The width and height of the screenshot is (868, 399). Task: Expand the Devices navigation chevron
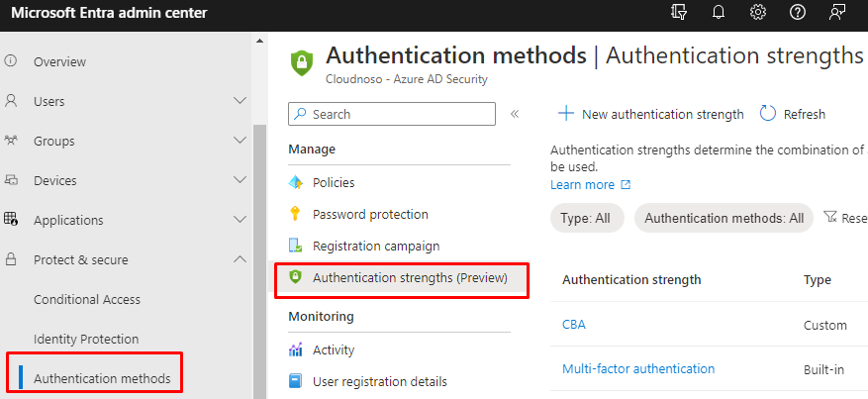click(x=240, y=180)
